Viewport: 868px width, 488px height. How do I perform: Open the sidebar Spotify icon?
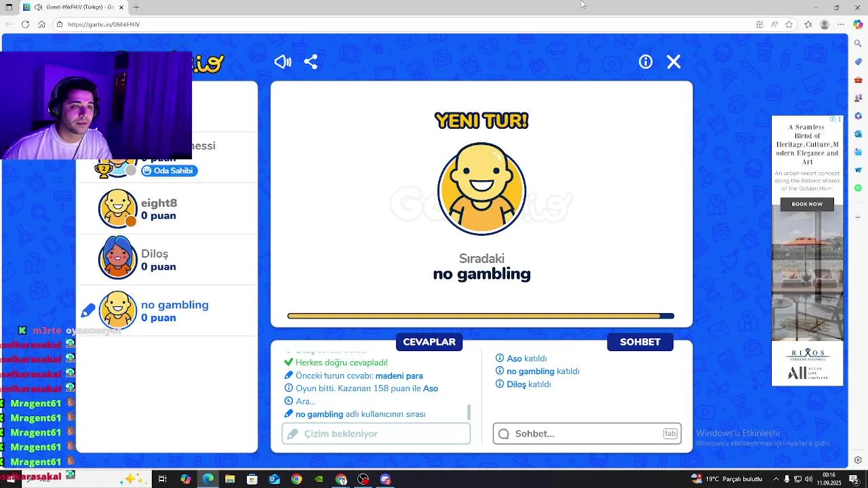(x=858, y=188)
